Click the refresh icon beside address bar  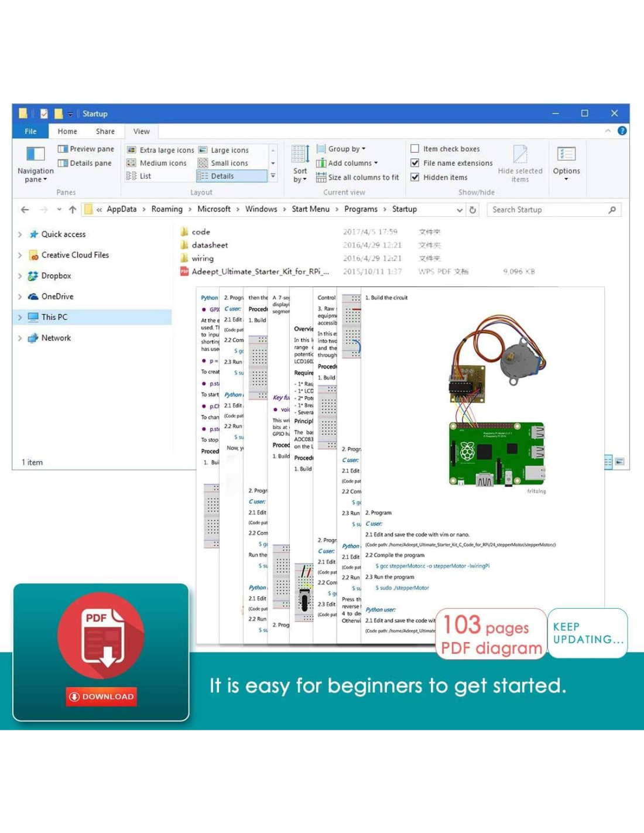tap(473, 210)
